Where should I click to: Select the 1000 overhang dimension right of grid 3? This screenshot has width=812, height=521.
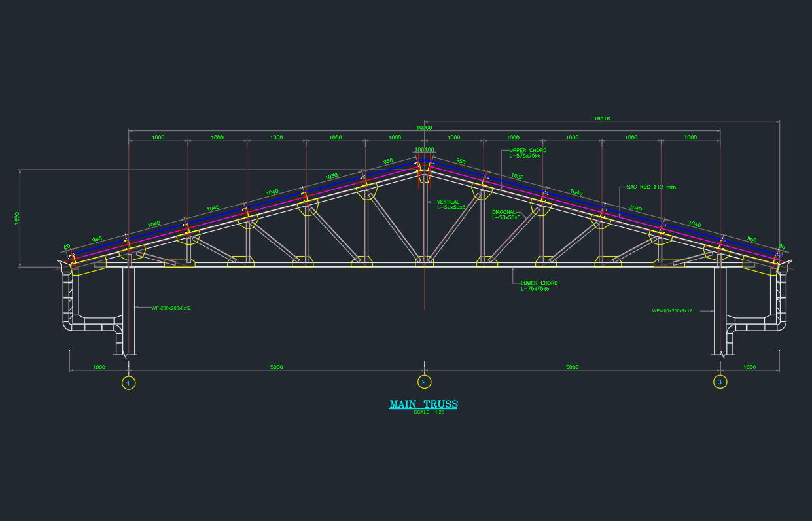(x=750, y=367)
